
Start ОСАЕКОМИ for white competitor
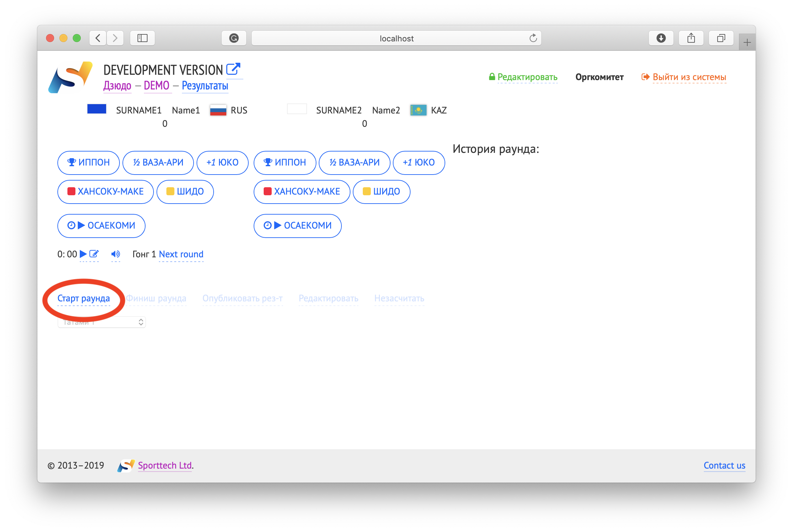tap(297, 226)
